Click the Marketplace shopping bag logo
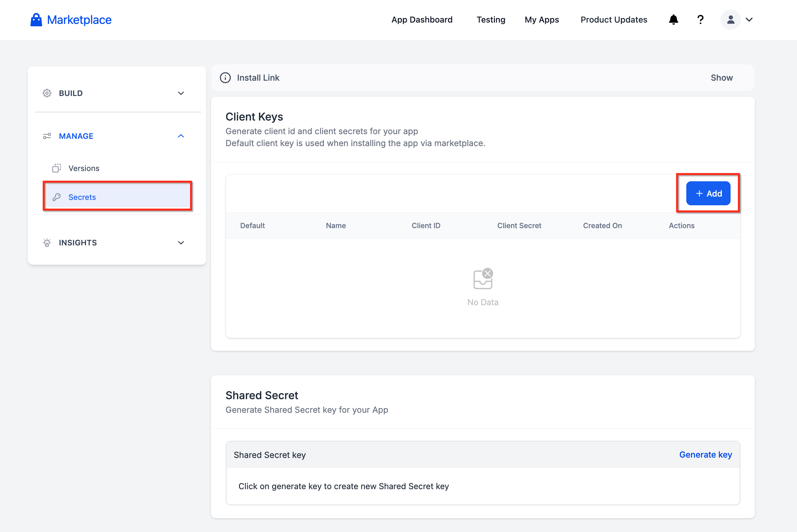The image size is (797, 532). point(36,20)
